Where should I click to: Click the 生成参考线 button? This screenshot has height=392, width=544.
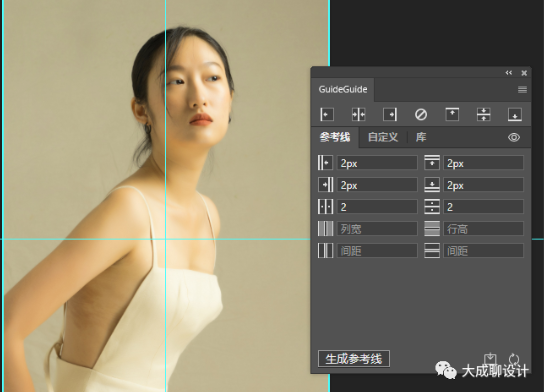pyautogui.click(x=354, y=359)
